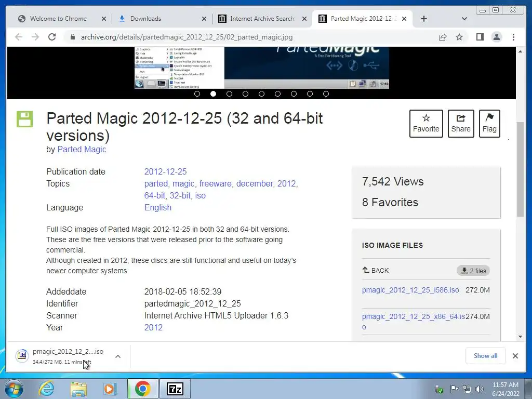Select fourth carousel dot
The image size is (532, 399).
pyautogui.click(x=245, y=94)
